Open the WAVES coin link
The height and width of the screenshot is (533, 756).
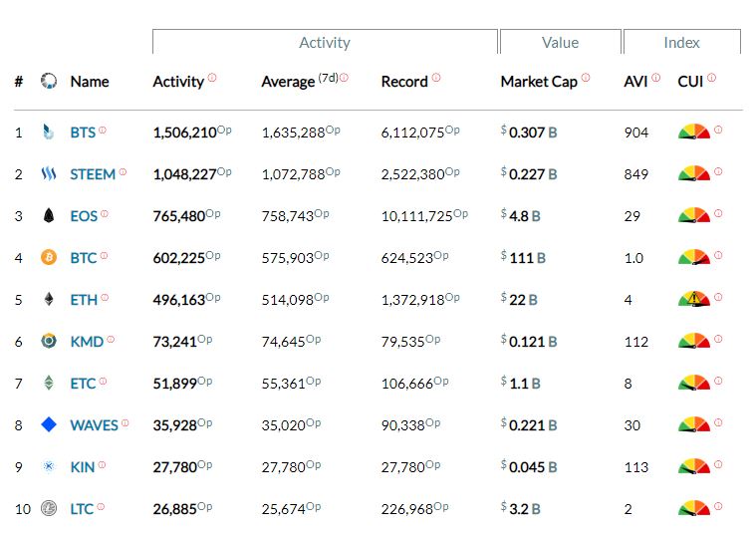click(x=94, y=425)
